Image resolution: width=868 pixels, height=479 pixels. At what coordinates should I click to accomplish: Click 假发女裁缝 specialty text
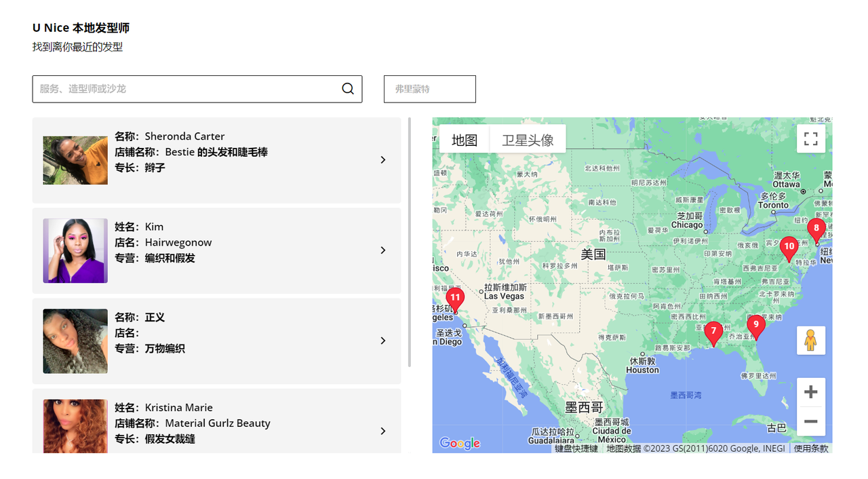pos(170,439)
